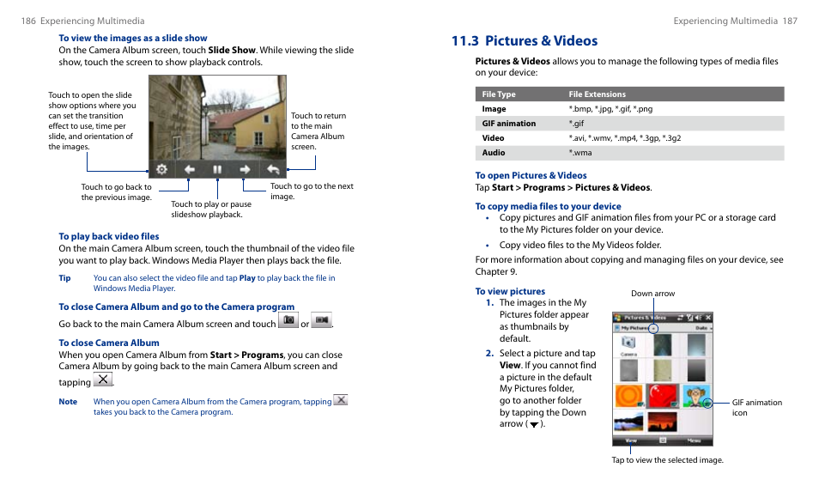Click the 'Tip' label
The height and width of the screenshot is (504, 819).
coord(64,278)
